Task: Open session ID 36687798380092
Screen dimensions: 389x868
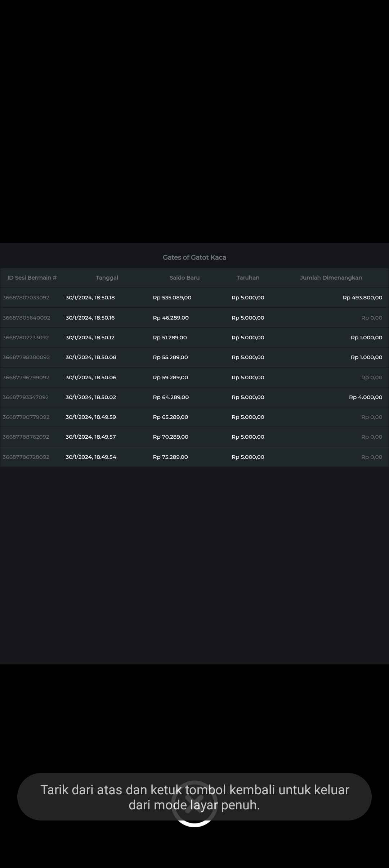Action: (26, 357)
